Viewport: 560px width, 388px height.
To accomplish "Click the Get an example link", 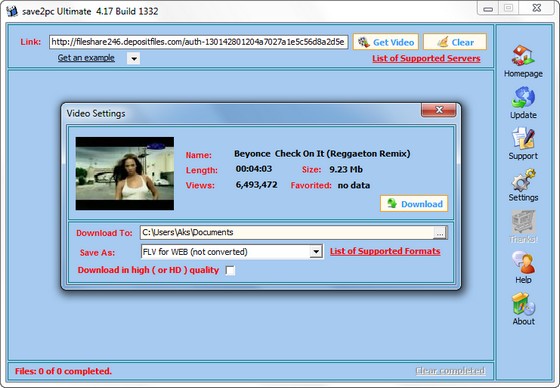I will [86, 58].
